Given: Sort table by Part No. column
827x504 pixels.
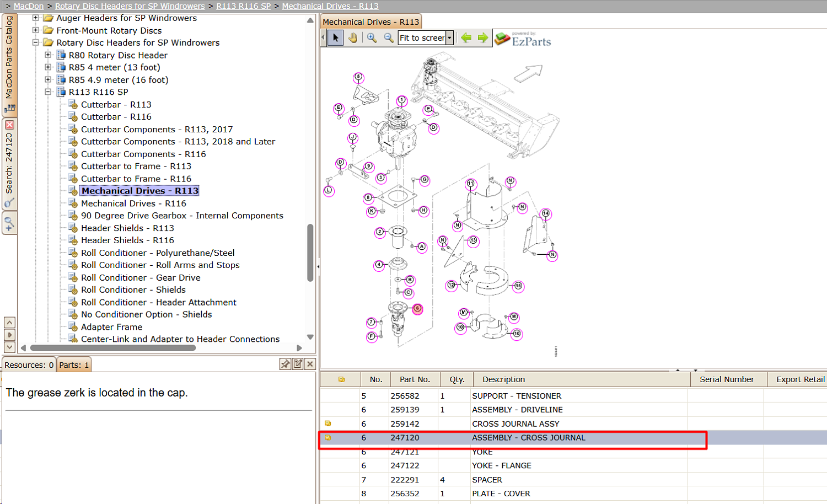Looking at the screenshot, I should point(415,379).
